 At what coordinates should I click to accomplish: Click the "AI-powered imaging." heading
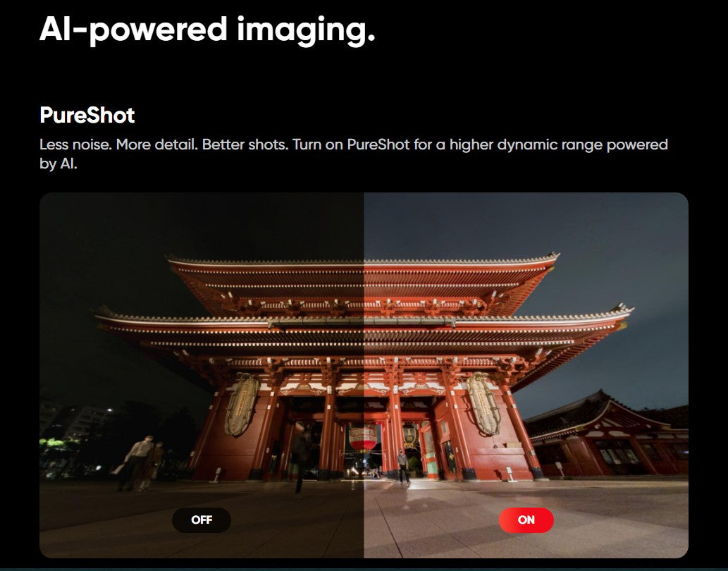(207, 29)
